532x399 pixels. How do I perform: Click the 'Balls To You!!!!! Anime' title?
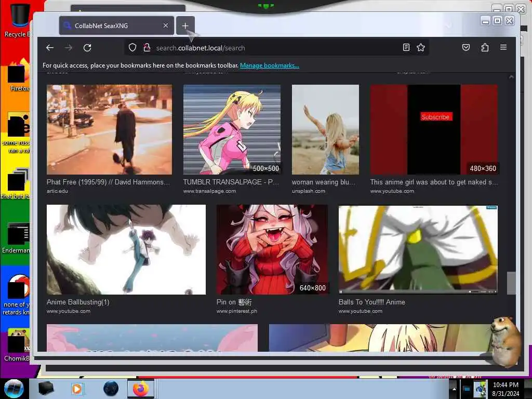(372, 302)
